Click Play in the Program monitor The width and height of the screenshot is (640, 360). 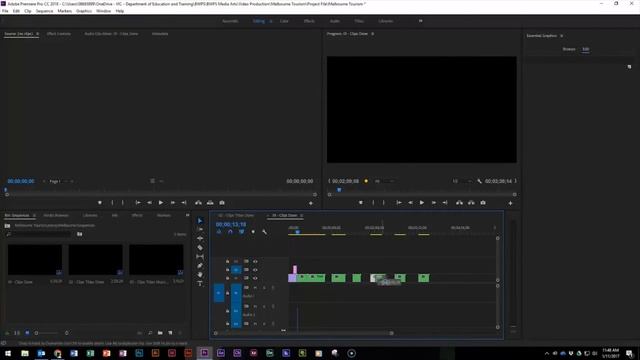click(x=422, y=202)
